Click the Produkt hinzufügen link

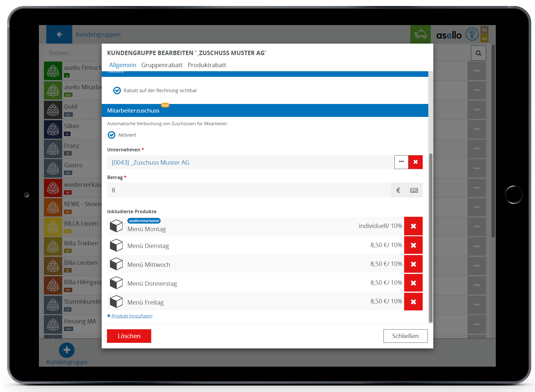(131, 316)
